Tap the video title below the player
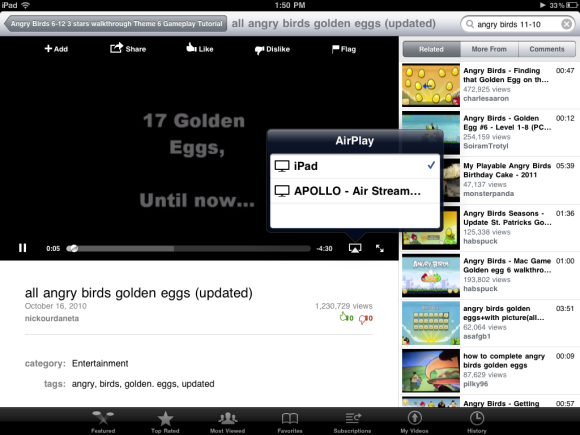 coord(139,293)
